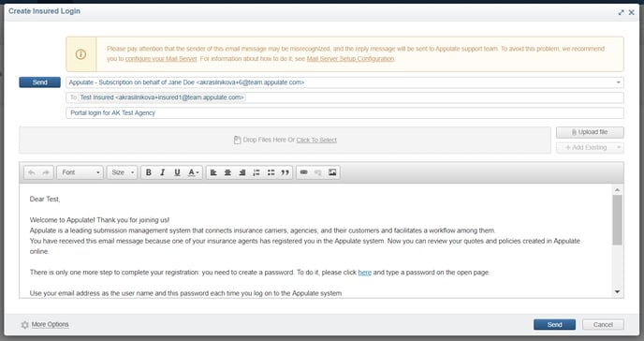This screenshot has width=644, height=341.
Task: Click the To recipient field
Action: pyautogui.click(x=344, y=97)
